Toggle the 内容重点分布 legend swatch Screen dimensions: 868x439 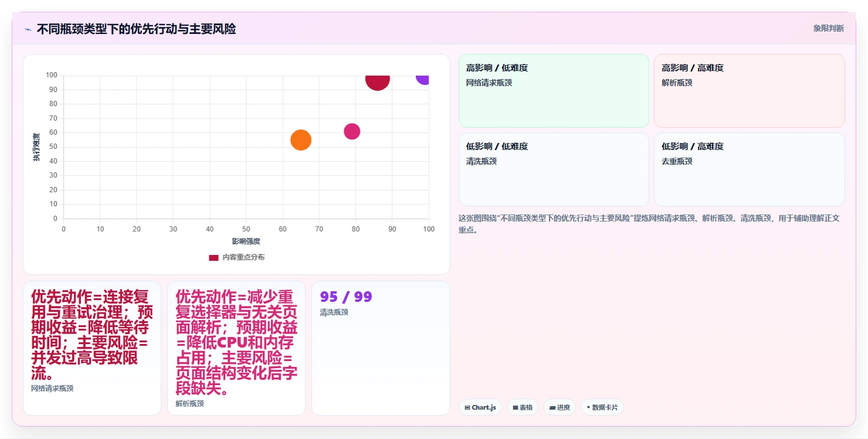coord(213,257)
